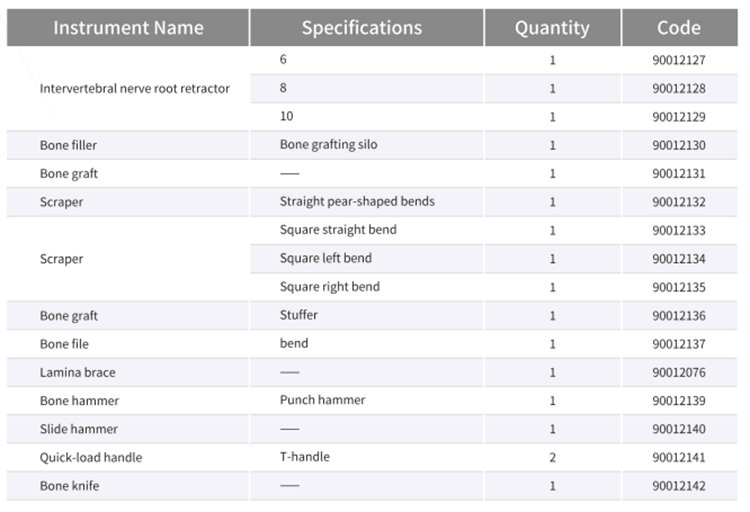Click the Square left bend cell
This screenshot has height=512, width=750.
coord(325,258)
